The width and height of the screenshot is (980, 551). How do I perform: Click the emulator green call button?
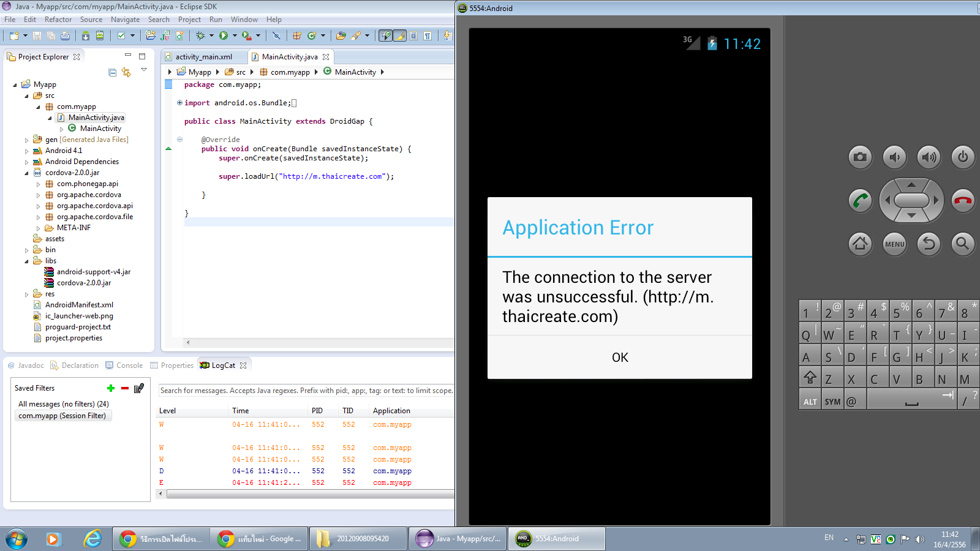(860, 201)
